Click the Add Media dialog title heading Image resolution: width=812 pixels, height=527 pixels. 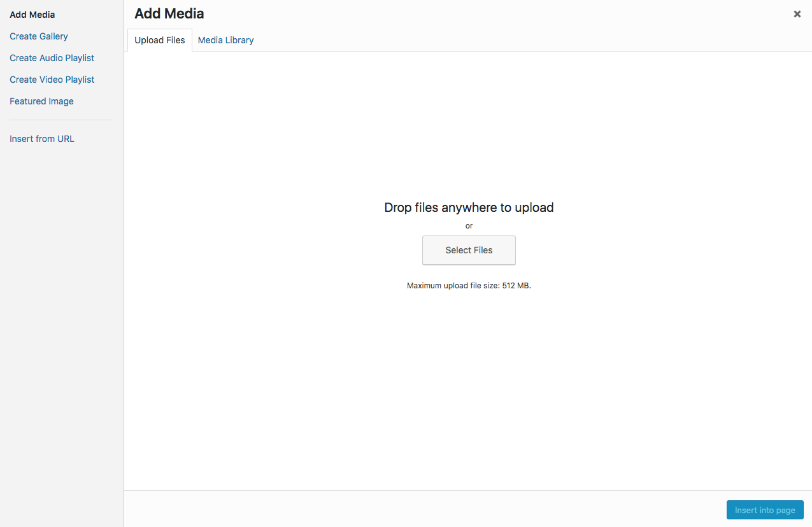pyautogui.click(x=169, y=13)
